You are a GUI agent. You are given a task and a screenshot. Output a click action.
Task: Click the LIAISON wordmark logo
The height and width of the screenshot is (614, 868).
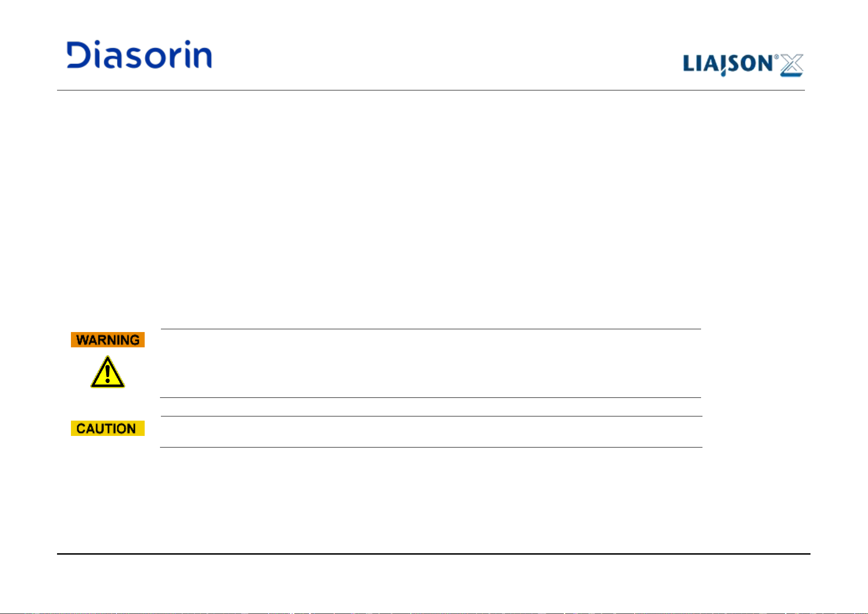pos(728,64)
